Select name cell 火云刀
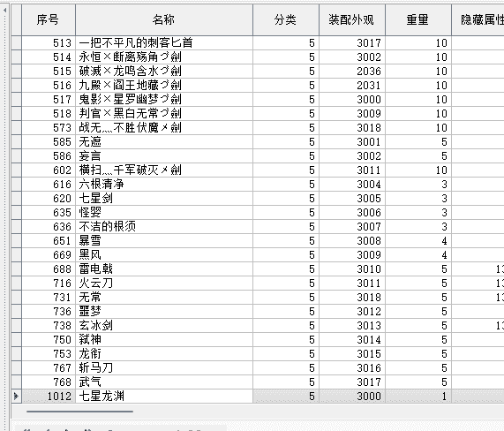The image size is (504, 431). click(164, 284)
